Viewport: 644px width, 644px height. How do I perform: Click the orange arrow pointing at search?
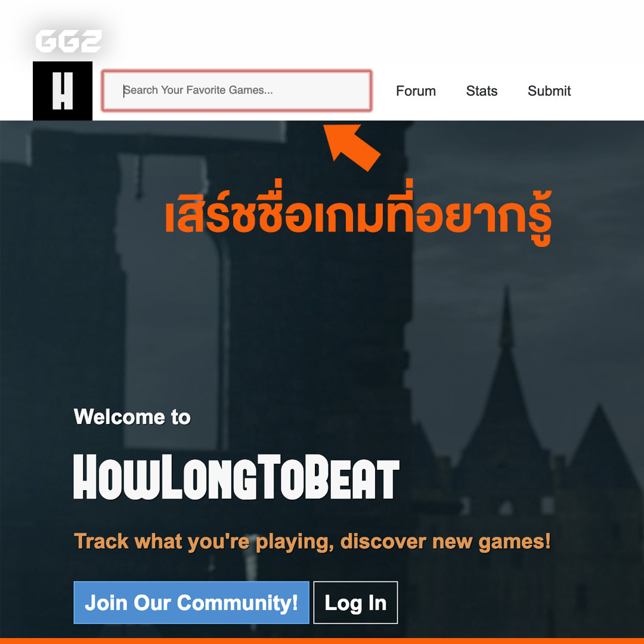(352, 147)
